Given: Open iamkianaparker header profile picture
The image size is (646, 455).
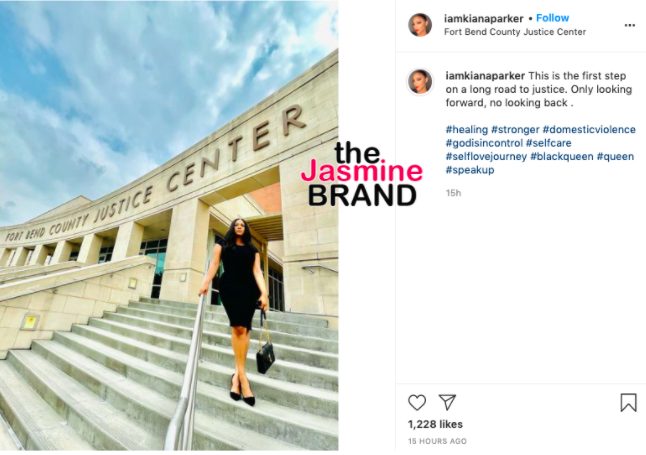Looking at the screenshot, I should tap(420, 25).
